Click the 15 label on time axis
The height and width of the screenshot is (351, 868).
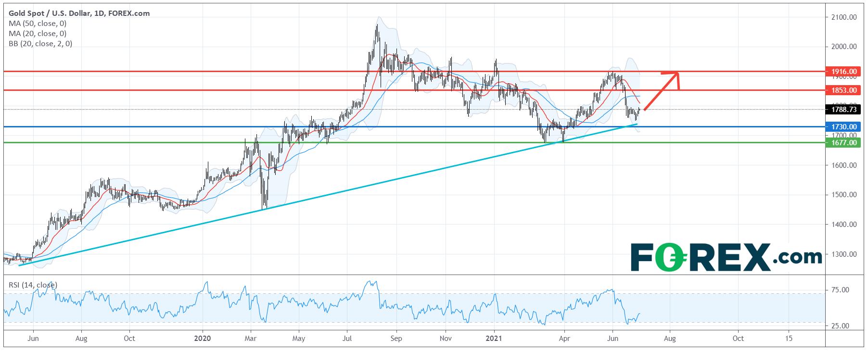click(x=789, y=338)
